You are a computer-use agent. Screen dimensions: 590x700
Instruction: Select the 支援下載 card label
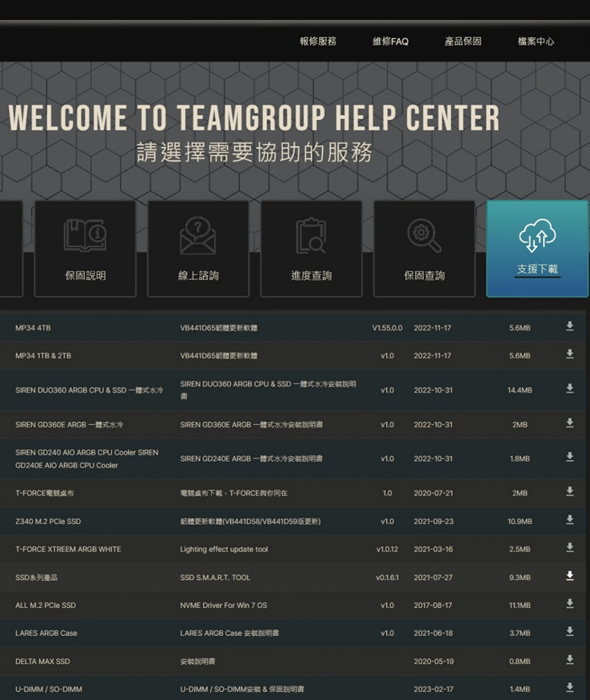click(x=537, y=269)
